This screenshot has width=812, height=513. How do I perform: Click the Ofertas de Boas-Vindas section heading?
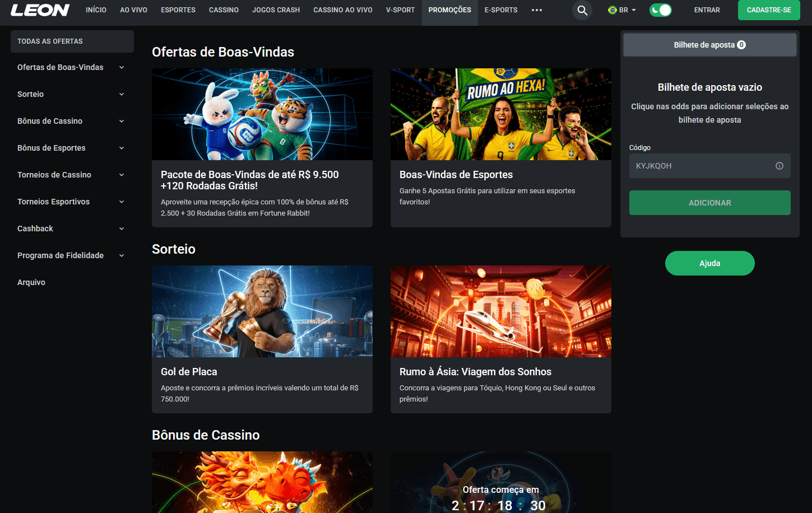pos(223,52)
